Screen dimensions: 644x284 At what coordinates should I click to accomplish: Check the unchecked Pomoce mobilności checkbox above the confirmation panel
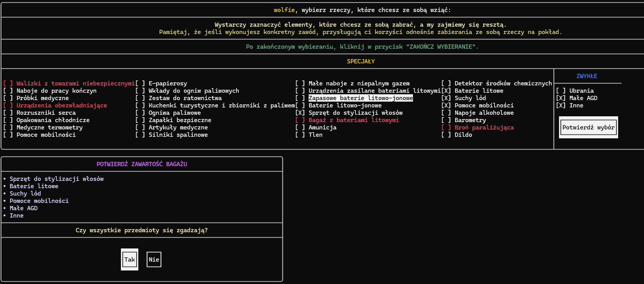point(8,135)
